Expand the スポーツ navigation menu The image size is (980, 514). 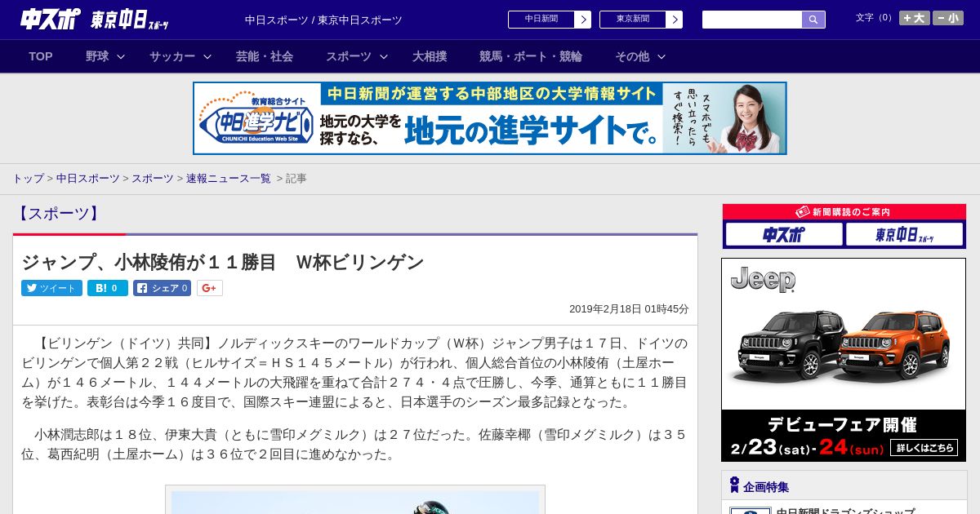pyautogui.click(x=356, y=56)
